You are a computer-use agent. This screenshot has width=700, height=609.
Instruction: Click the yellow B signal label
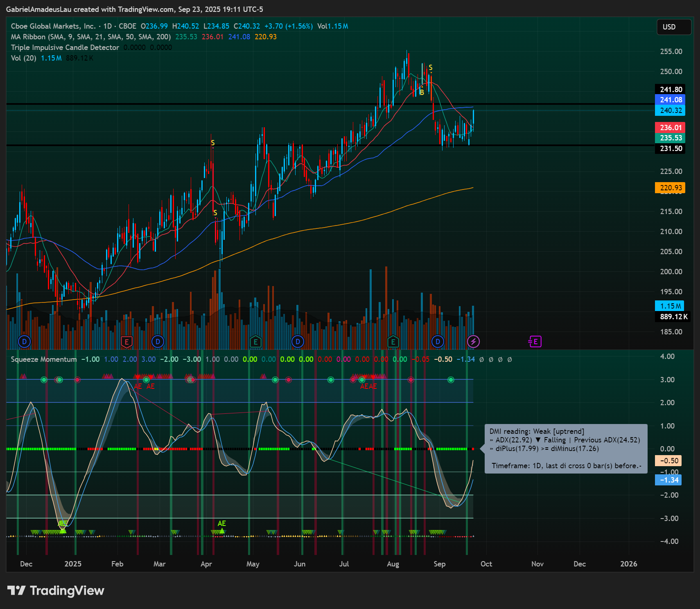(x=422, y=92)
